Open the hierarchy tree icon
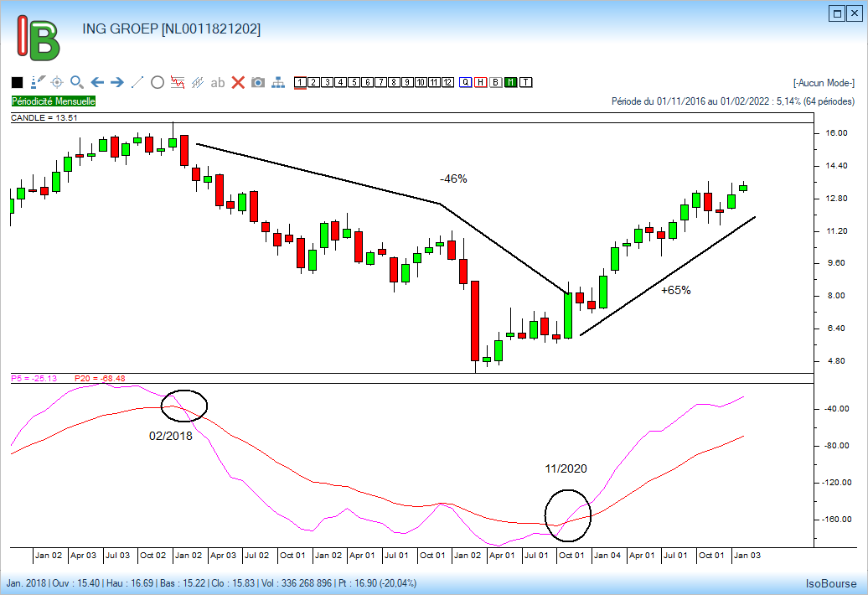 [x=278, y=82]
